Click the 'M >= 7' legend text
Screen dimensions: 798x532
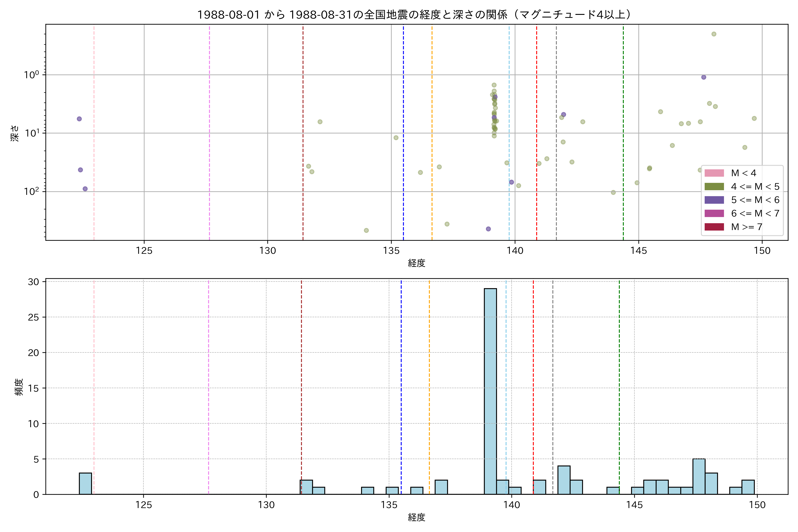747,227
